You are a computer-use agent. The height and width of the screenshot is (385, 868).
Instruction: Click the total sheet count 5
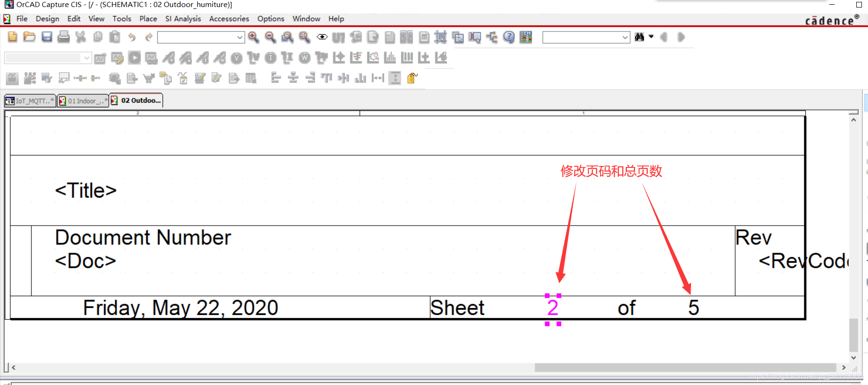click(693, 308)
